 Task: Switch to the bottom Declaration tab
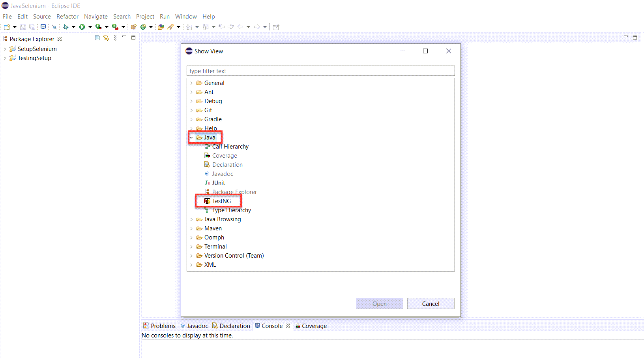tap(231, 326)
